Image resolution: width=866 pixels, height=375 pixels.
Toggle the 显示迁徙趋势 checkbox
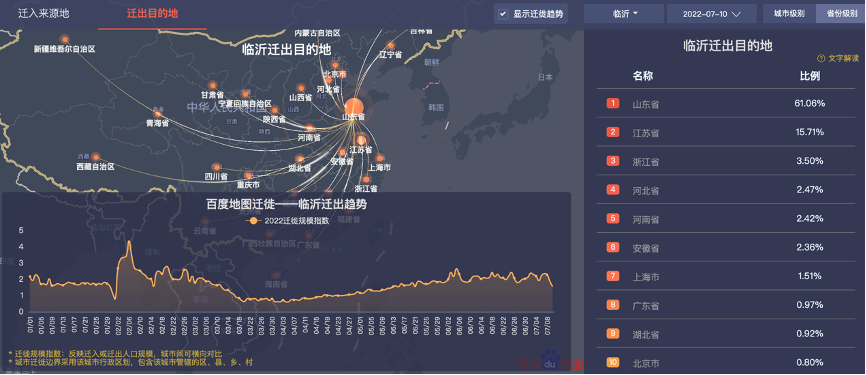[x=503, y=14]
